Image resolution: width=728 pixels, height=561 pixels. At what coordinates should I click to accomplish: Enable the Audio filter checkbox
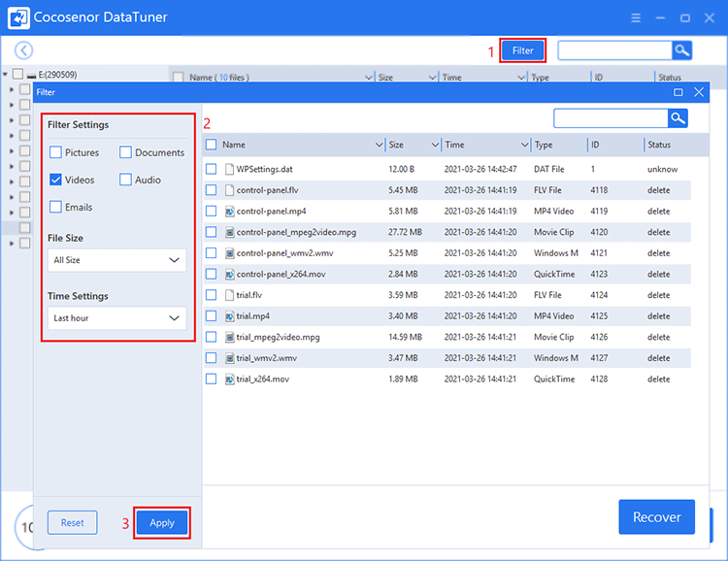click(x=125, y=180)
